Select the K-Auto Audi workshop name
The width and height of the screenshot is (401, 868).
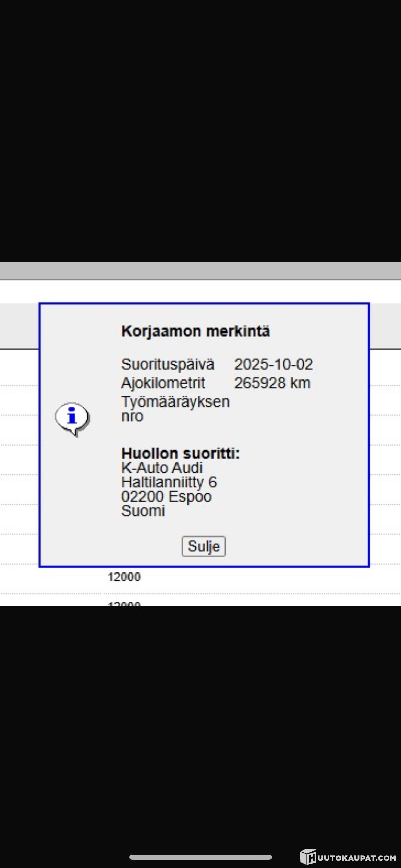coord(162,468)
